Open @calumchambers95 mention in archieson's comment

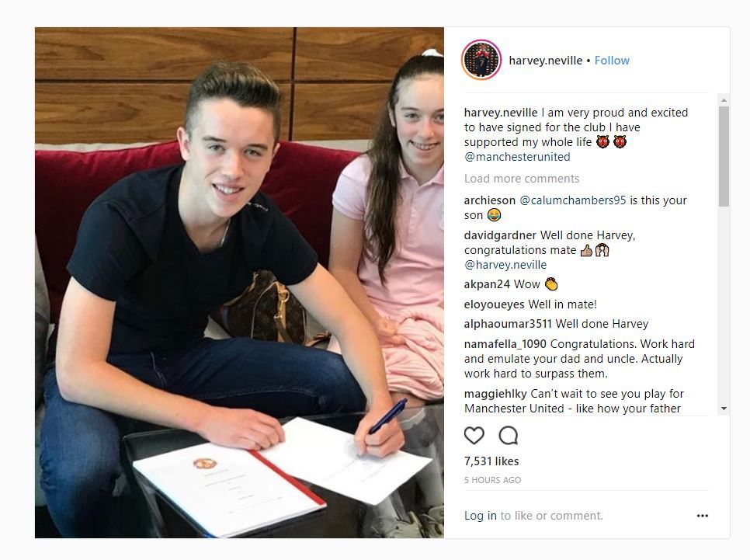[x=572, y=200]
